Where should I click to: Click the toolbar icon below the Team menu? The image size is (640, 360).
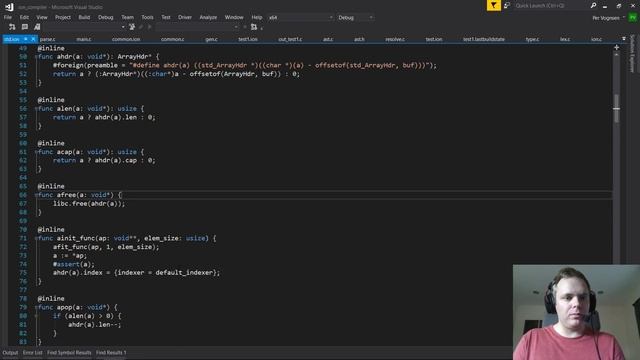(132, 27)
